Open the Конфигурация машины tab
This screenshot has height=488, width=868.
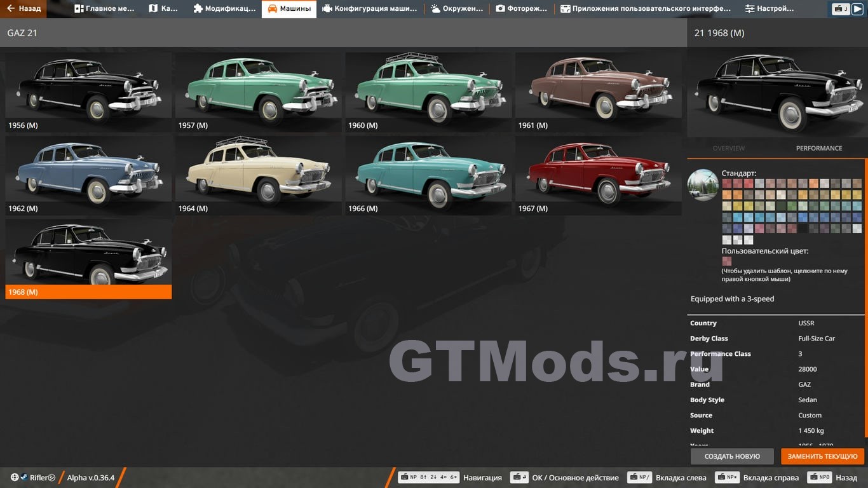tap(370, 9)
